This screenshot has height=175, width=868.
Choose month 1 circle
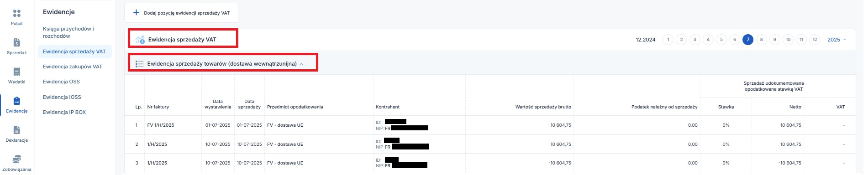(668, 40)
